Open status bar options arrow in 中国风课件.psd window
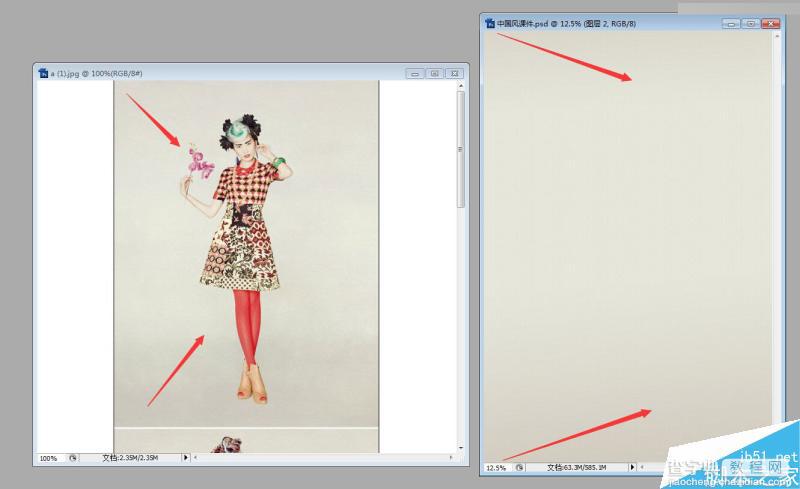 [x=632, y=467]
